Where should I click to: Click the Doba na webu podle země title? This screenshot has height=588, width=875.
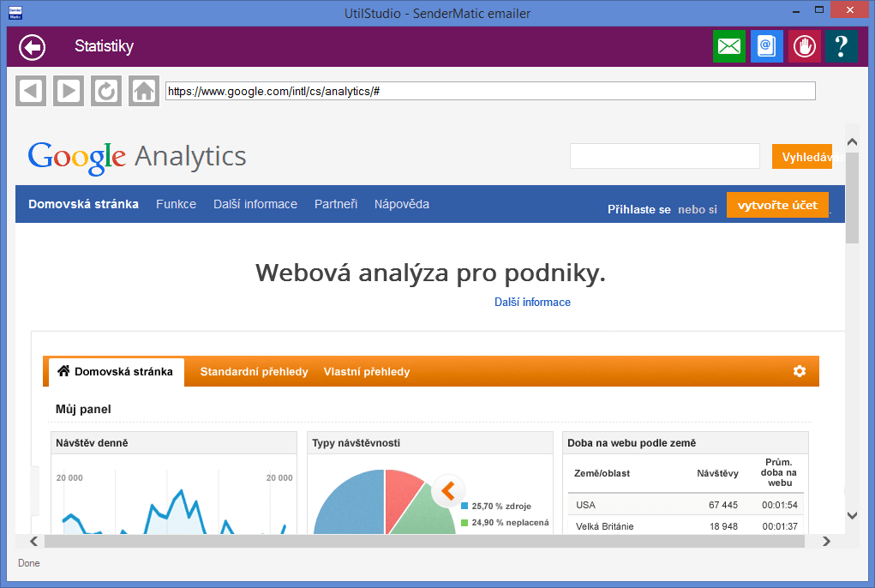pos(632,443)
